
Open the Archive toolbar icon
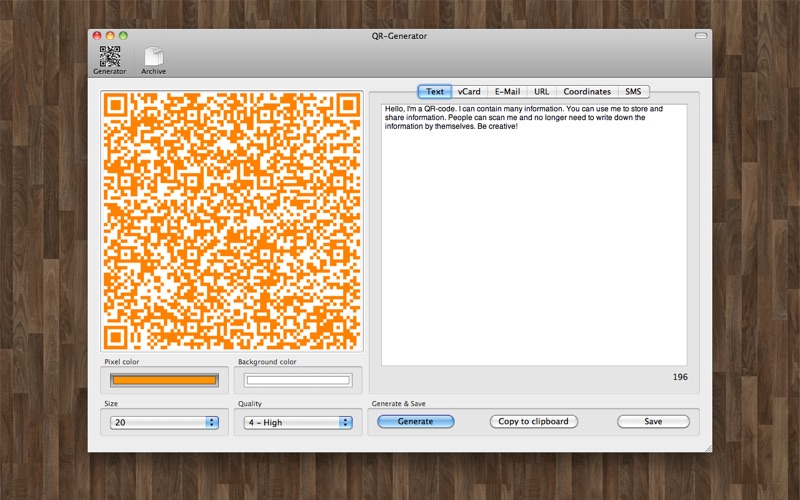pos(154,60)
